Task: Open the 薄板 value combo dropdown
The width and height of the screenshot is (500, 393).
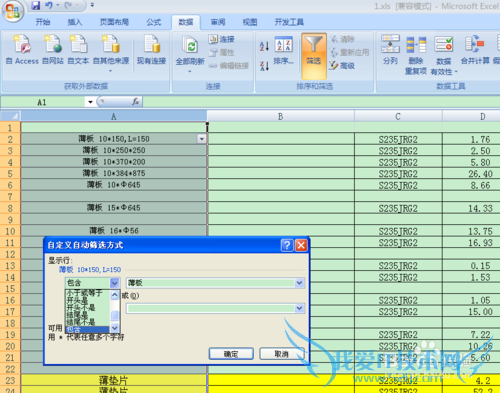Action: (x=299, y=283)
